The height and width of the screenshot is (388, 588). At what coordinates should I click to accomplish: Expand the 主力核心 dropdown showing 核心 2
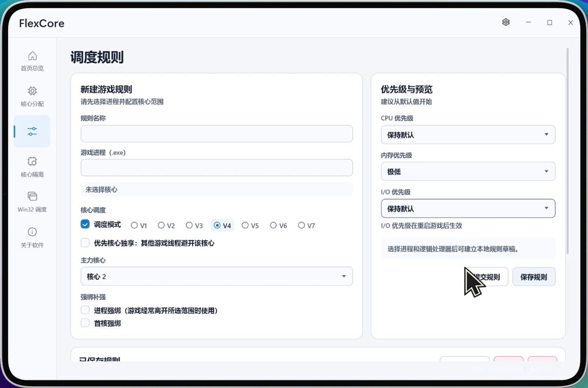pos(216,276)
